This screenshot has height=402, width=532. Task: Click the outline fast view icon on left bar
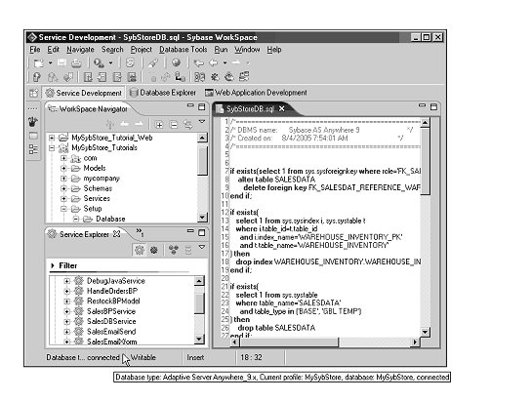(33, 149)
